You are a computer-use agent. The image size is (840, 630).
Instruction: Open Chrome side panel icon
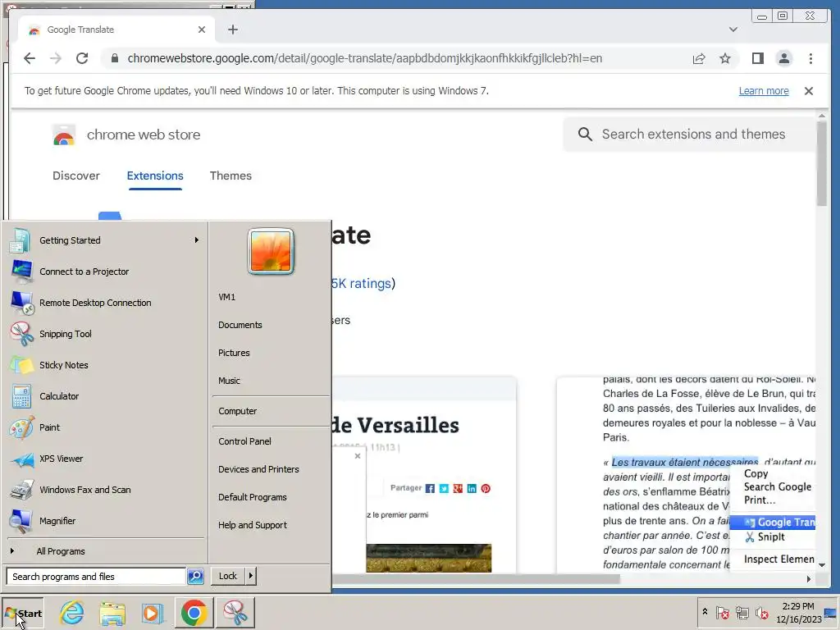[x=757, y=58]
